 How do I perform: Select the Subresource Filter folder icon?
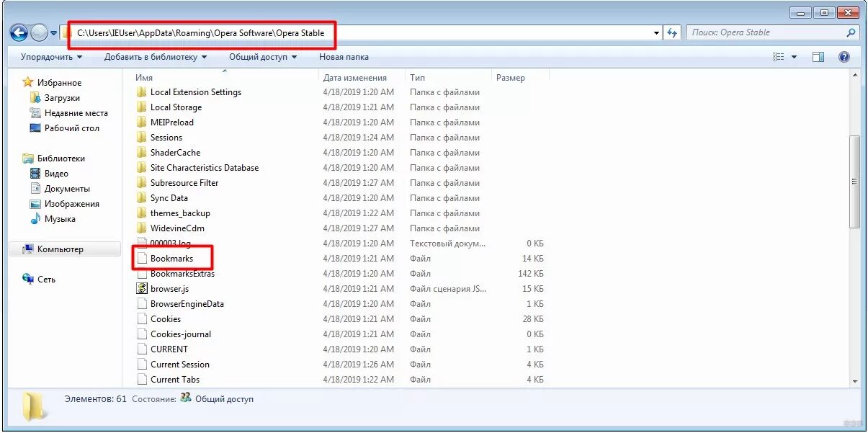pyautogui.click(x=141, y=183)
